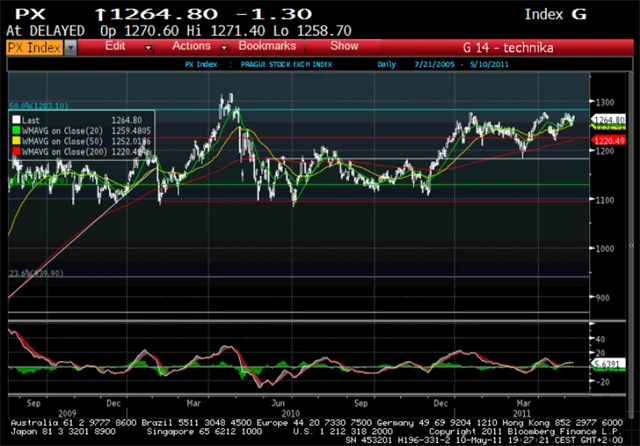Click the red 1220.49 moving average tag

tap(609, 141)
